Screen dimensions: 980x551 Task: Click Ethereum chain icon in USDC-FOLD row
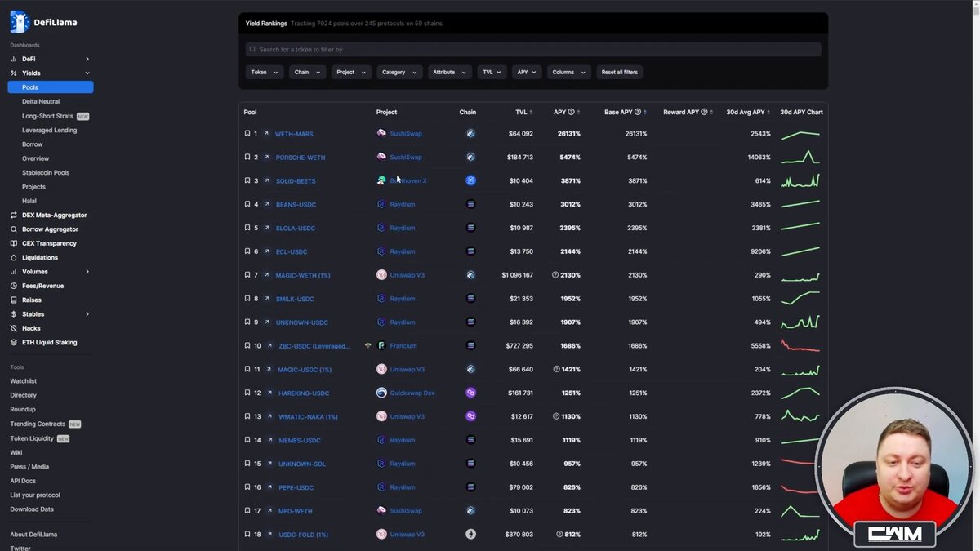click(x=470, y=534)
